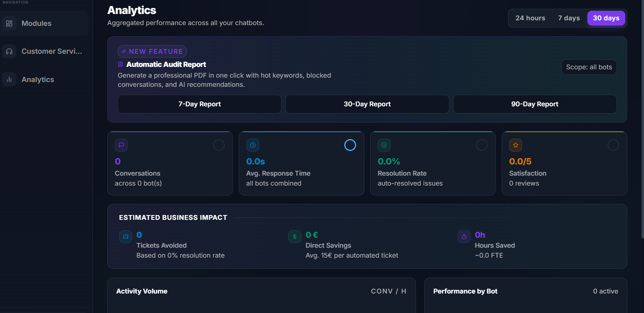
Task: Click the circle indicator on Conversations card
Action: (x=219, y=145)
